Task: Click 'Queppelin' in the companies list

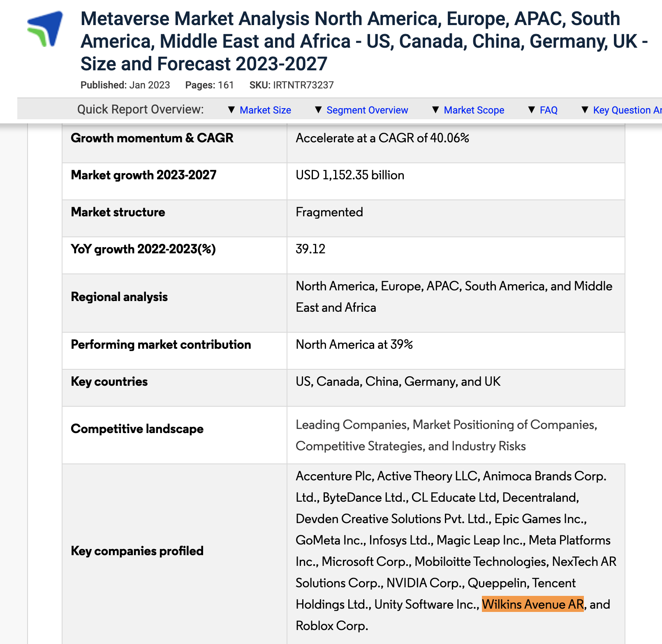Action: [x=497, y=583]
